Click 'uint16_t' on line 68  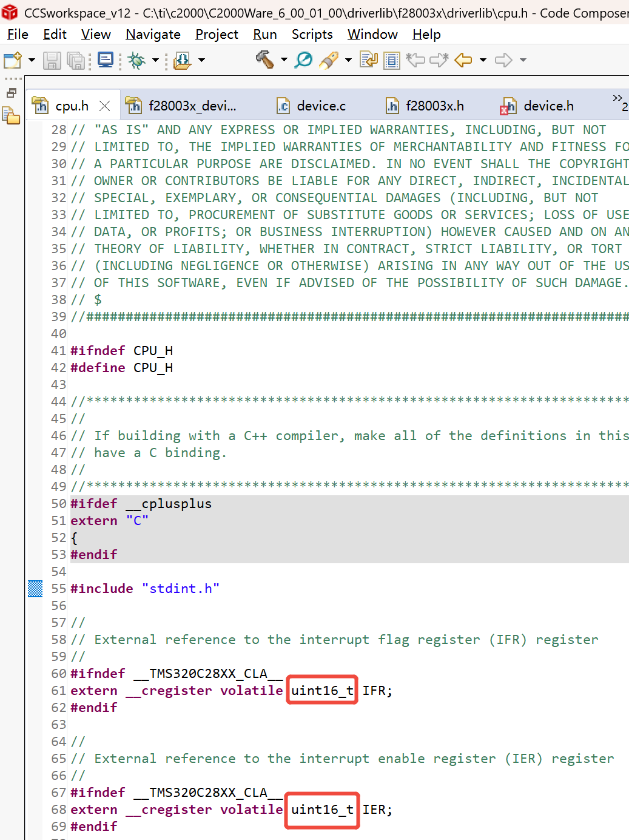tap(322, 810)
